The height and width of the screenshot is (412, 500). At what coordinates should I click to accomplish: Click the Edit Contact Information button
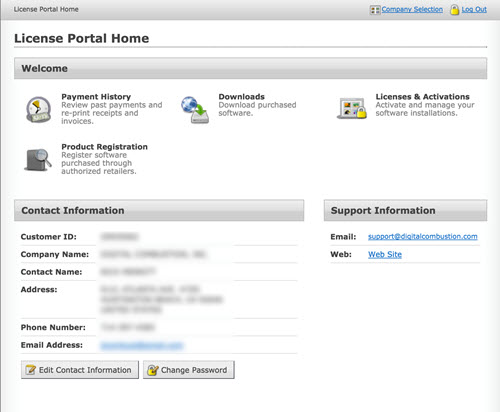click(80, 370)
